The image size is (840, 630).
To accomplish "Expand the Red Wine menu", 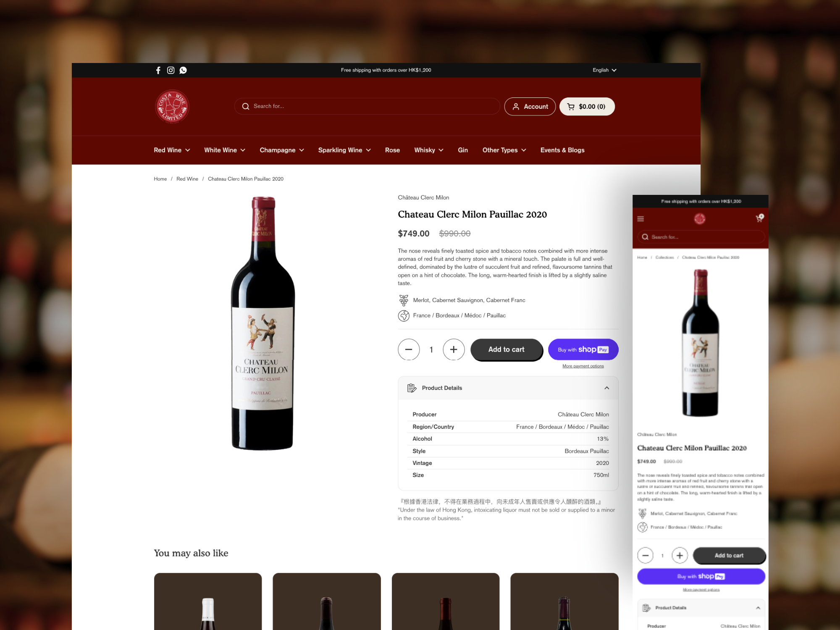I will [x=172, y=150].
